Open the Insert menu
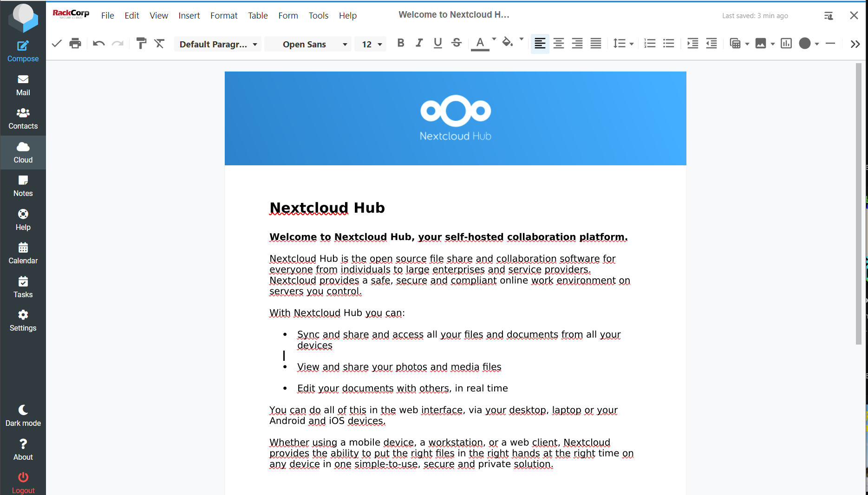The image size is (868, 495). click(189, 15)
